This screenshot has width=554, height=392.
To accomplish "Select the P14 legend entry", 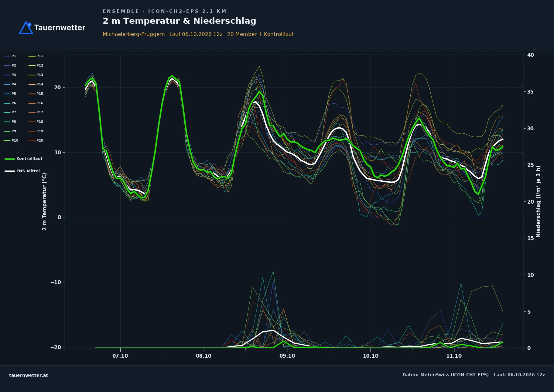I will [36, 84].
